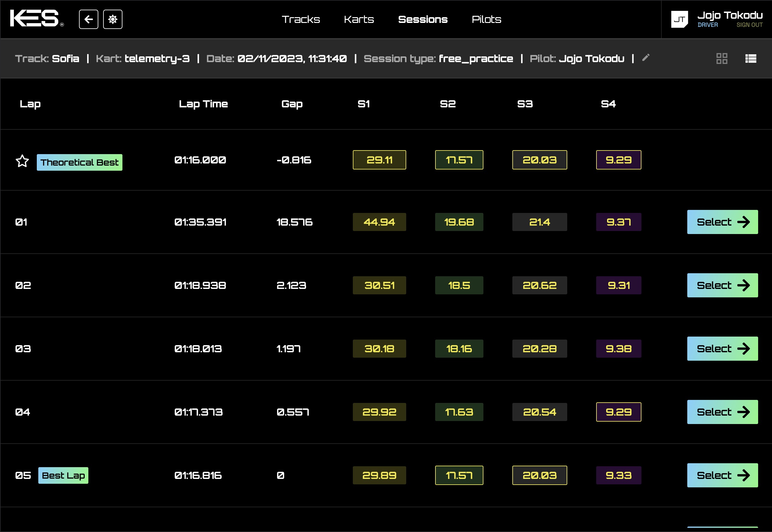This screenshot has height=532, width=772.
Task: Click the S2 column header
Action: coord(448,104)
